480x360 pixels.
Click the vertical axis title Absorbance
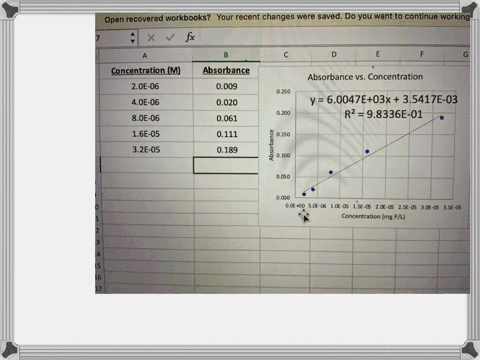click(x=271, y=145)
